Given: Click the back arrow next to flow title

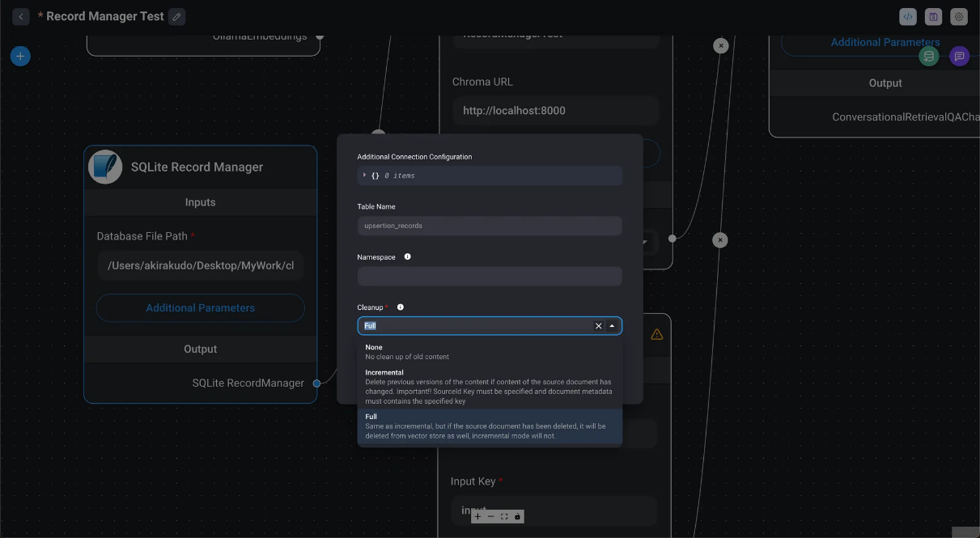Looking at the screenshot, I should pos(21,16).
